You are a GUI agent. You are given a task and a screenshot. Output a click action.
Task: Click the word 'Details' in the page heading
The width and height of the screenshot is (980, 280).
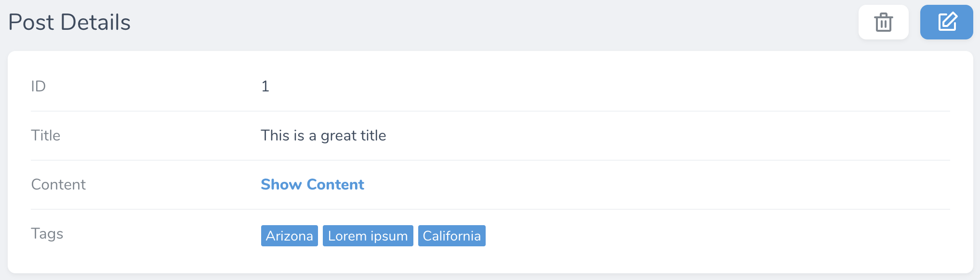[x=96, y=22]
